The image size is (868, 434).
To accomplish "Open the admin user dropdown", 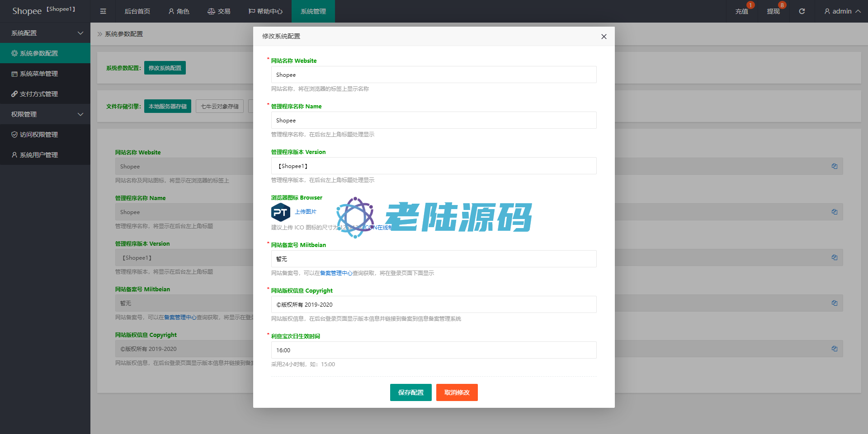I will [x=842, y=11].
